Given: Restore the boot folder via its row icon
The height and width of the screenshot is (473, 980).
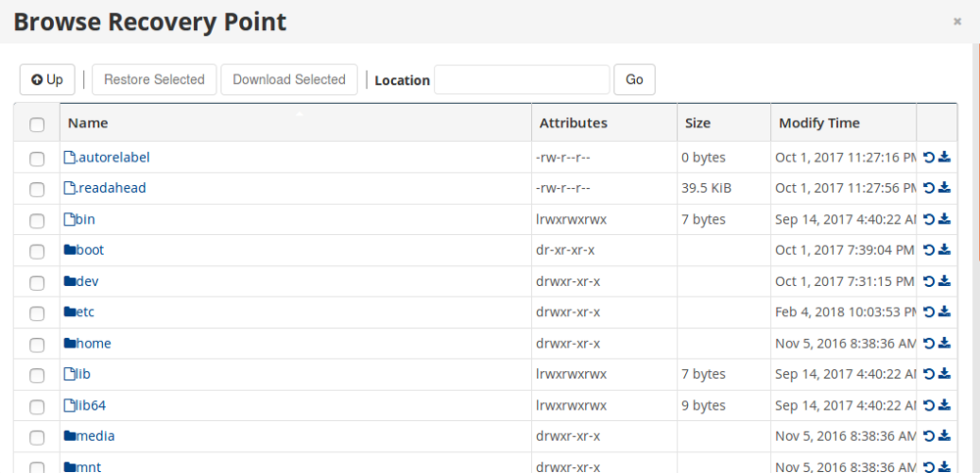Looking at the screenshot, I should point(929,250).
